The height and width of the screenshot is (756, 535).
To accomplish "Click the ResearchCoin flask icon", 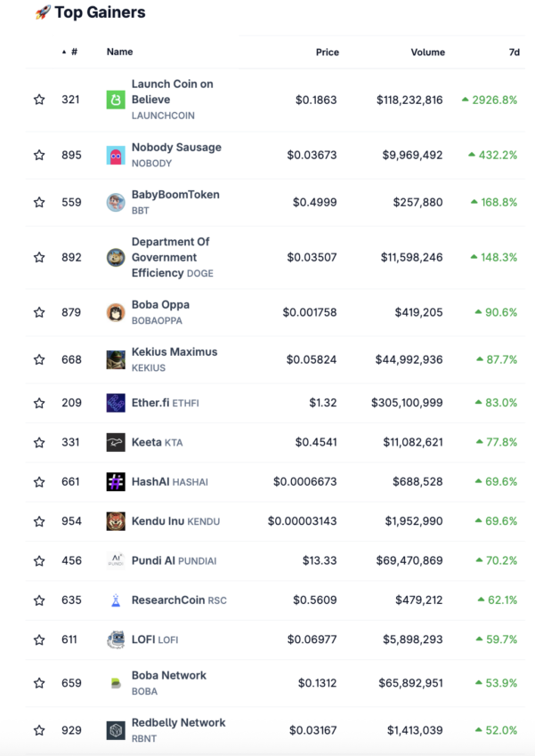I will point(116,600).
